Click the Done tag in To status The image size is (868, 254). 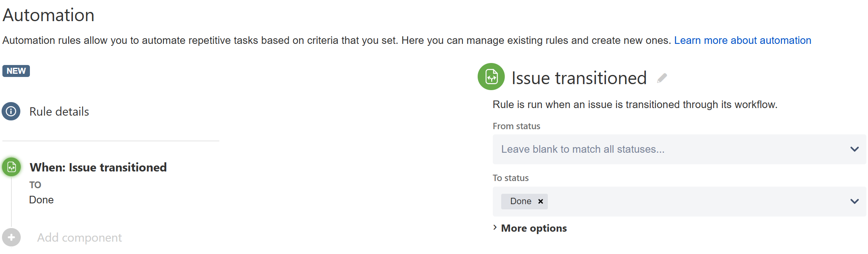coord(520,201)
